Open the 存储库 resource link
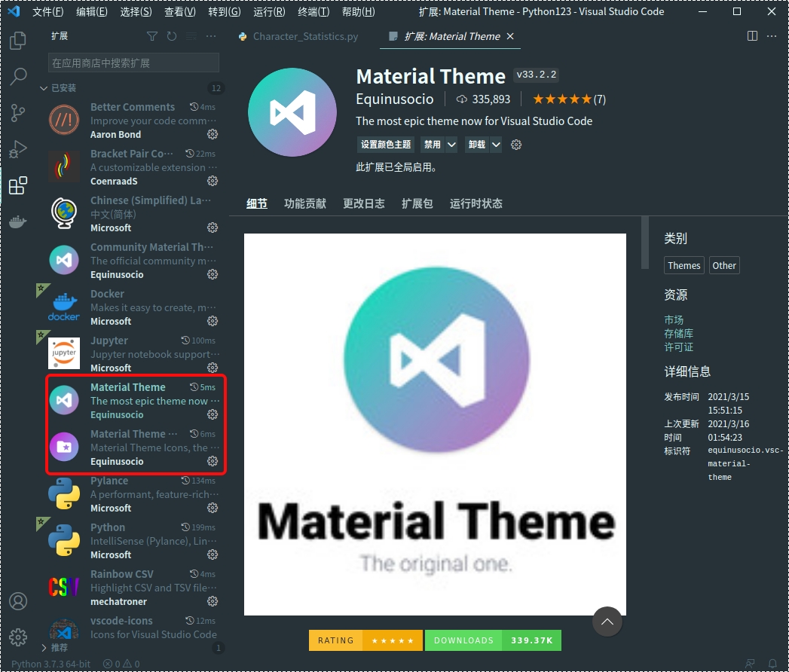 (x=679, y=334)
